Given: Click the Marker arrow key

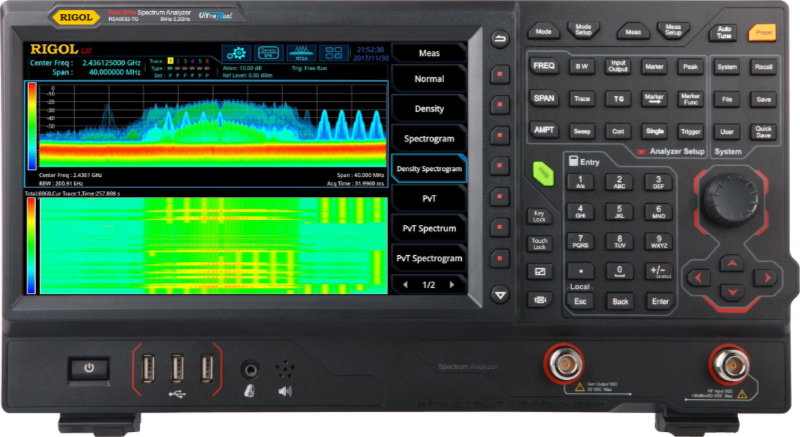Looking at the screenshot, I should coord(654,98).
